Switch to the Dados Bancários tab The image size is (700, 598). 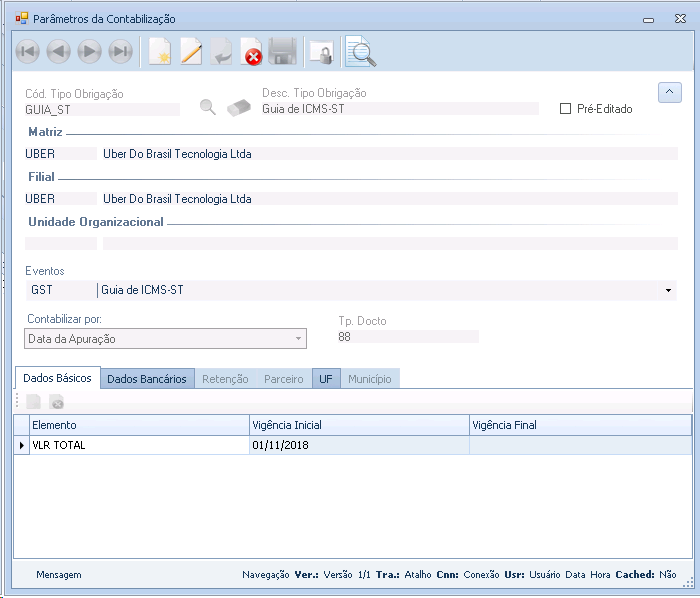(147, 379)
